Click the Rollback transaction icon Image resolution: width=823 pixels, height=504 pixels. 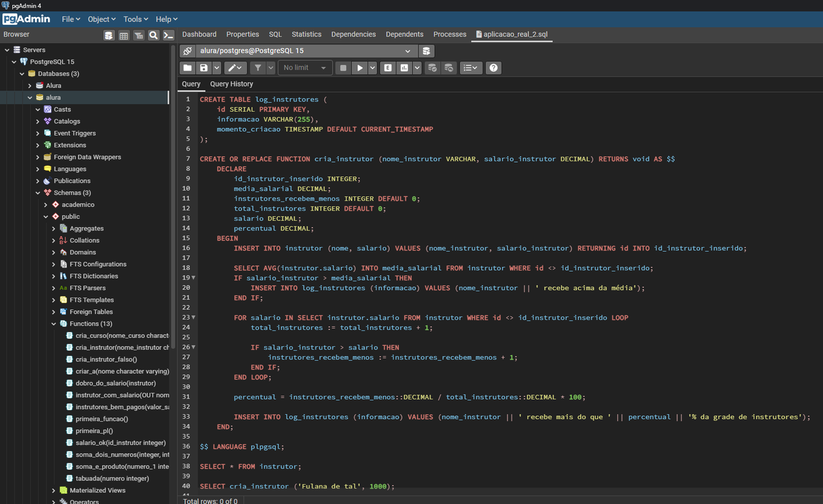449,68
